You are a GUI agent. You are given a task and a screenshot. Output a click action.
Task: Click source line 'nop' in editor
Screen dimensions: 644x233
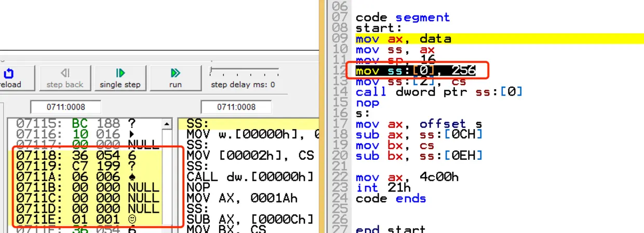coord(367,103)
